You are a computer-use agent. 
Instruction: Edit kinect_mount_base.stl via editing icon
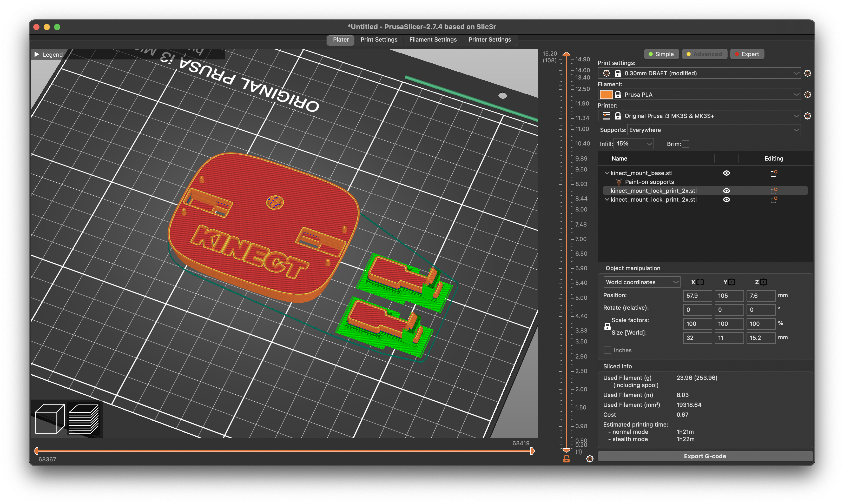[x=773, y=173]
